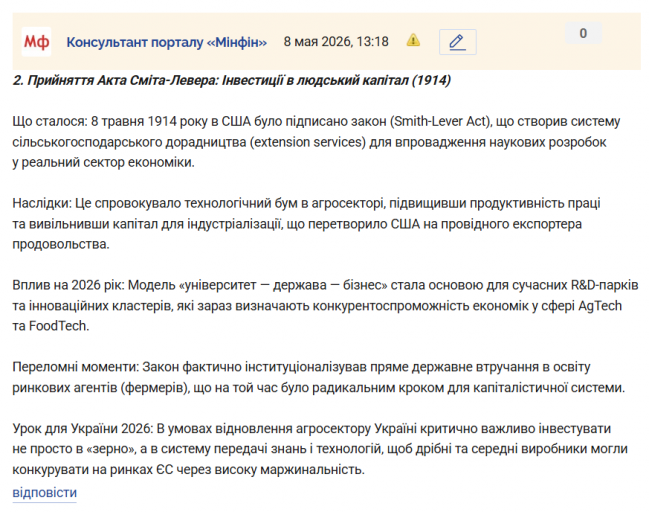Click the word «FoodTech» in the text

pyautogui.click(x=58, y=326)
